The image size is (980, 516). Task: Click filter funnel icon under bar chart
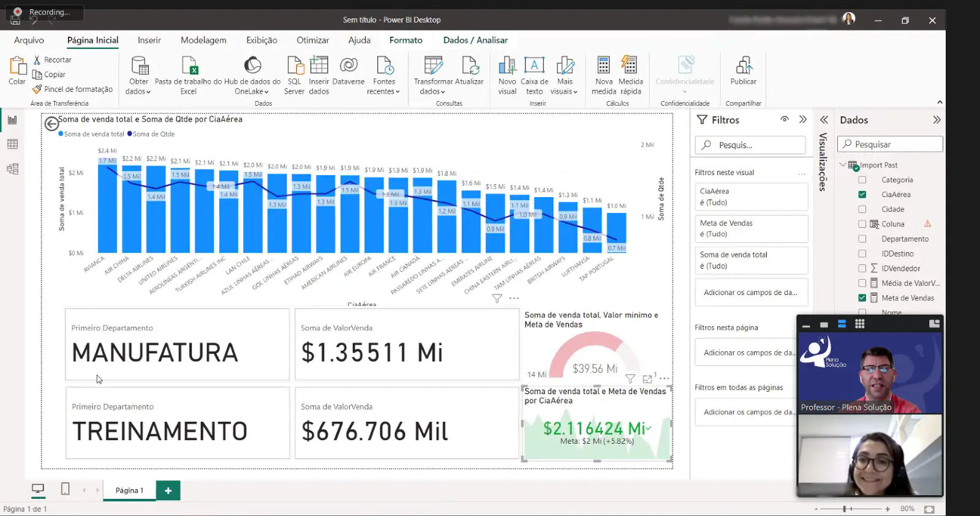497,298
